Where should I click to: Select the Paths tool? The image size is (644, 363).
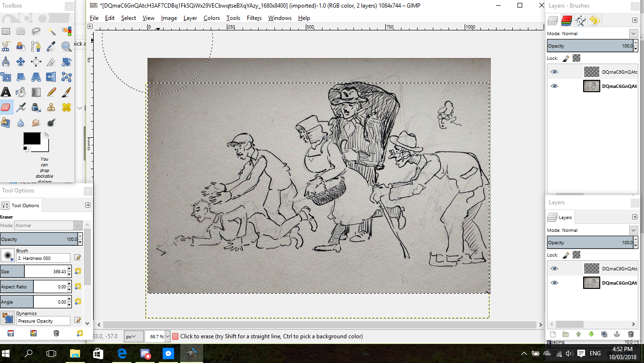point(36,47)
